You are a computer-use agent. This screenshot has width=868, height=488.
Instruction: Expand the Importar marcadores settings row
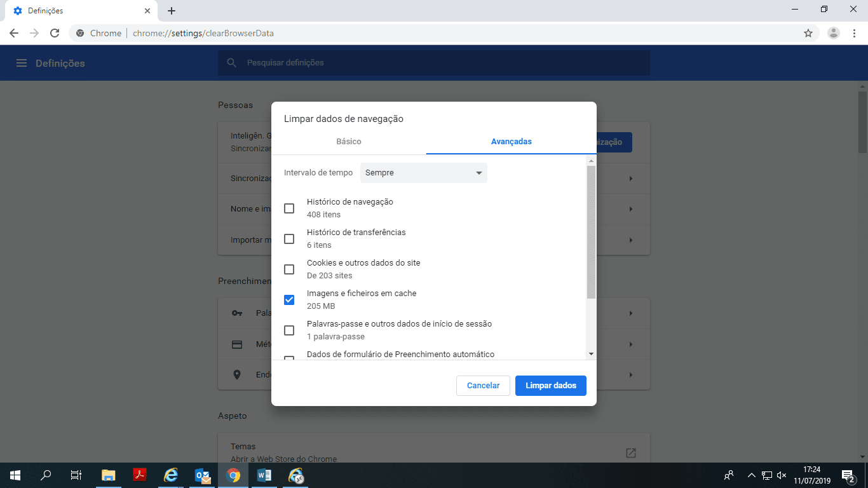[630, 240]
